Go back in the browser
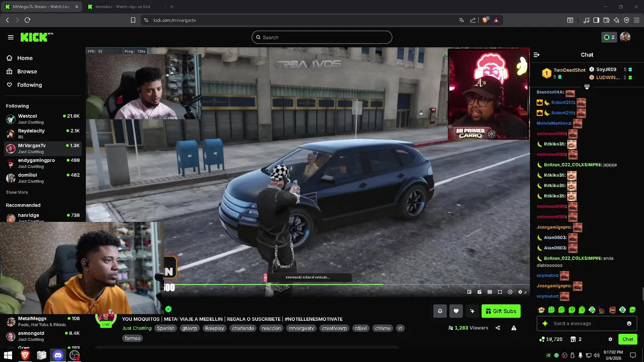The width and height of the screenshot is (644, 362). coord(8,20)
